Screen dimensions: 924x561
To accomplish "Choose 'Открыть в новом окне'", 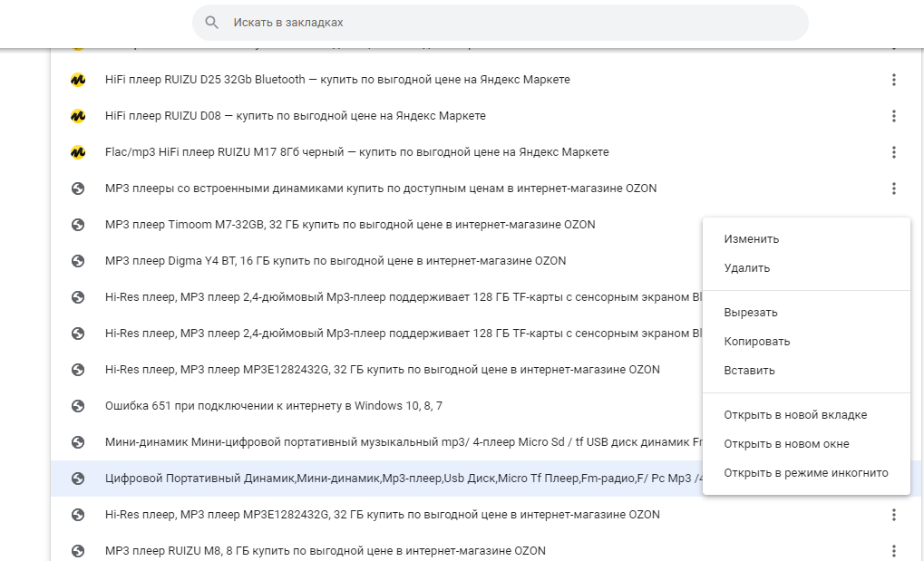I will [785, 444].
